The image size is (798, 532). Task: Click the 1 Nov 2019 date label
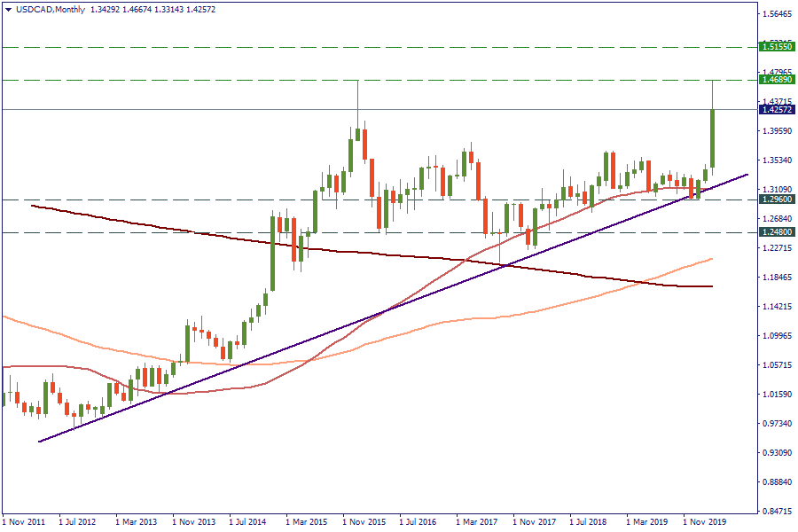point(706,522)
